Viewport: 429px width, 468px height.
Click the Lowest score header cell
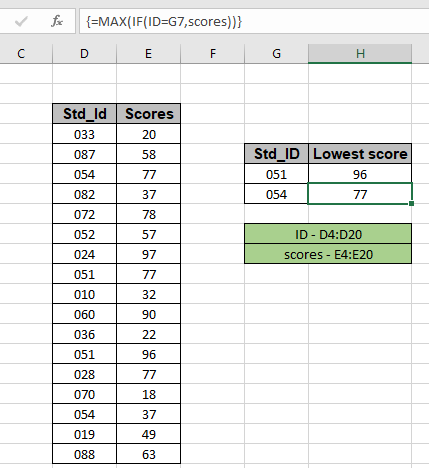tap(360, 154)
